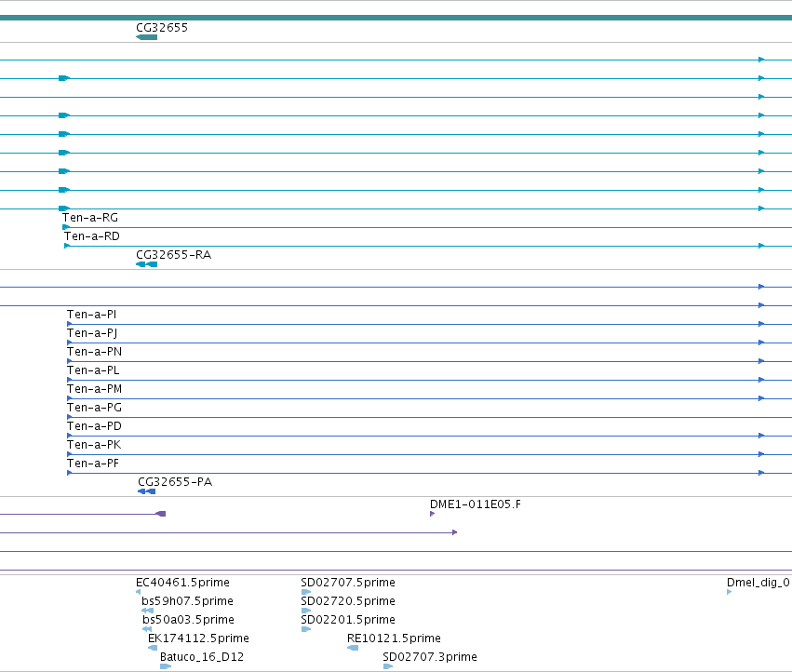Click the glyph under SD02720.5prime

pyautogui.click(x=306, y=611)
